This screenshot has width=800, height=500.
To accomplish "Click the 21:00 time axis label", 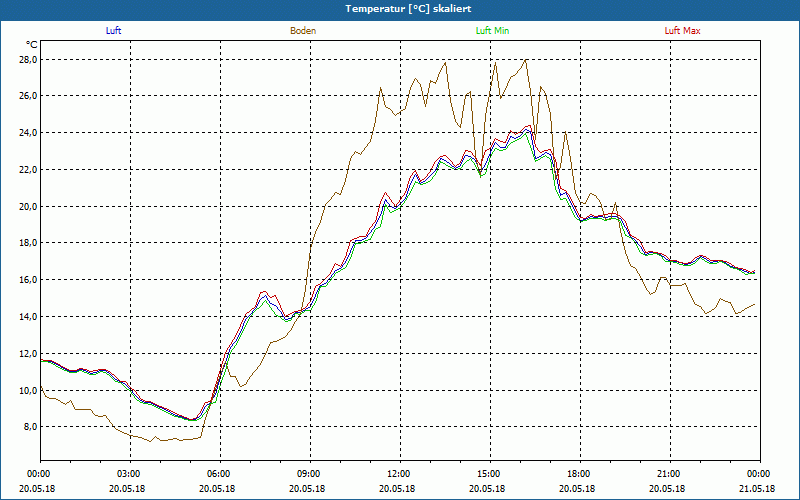I will click(x=670, y=474).
